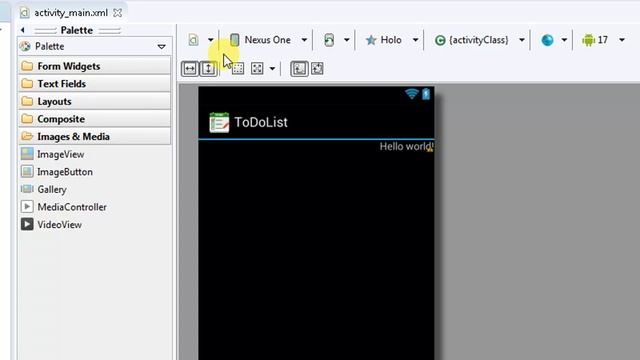The image size is (640, 360).
Task: Click the battery icon in preview
Action: coord(426,94)
